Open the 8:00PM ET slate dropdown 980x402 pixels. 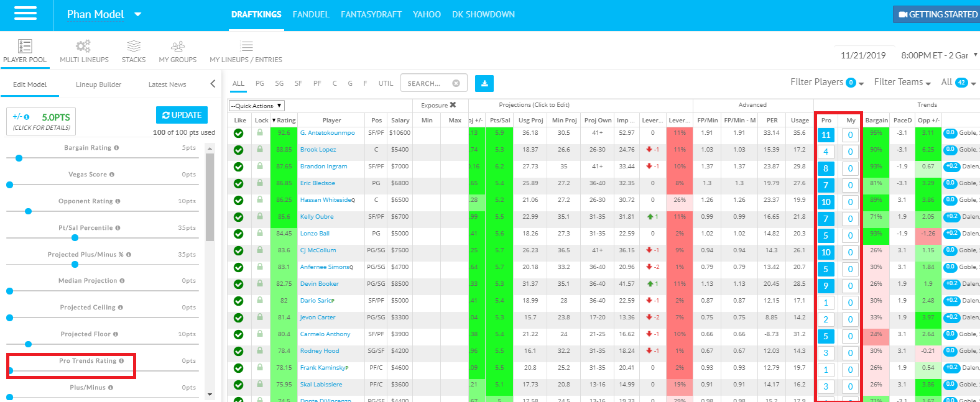[938, 55]
